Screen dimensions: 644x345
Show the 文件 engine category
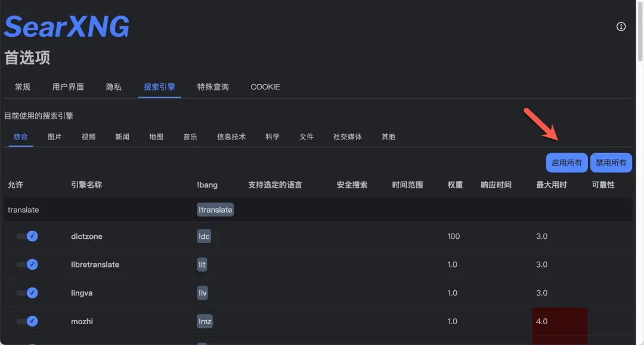[306, 136]
